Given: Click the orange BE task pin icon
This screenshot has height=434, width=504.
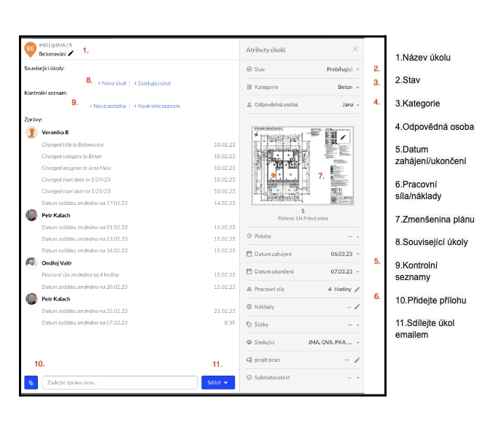Looking at the screenshot, I should pos(31,49).
